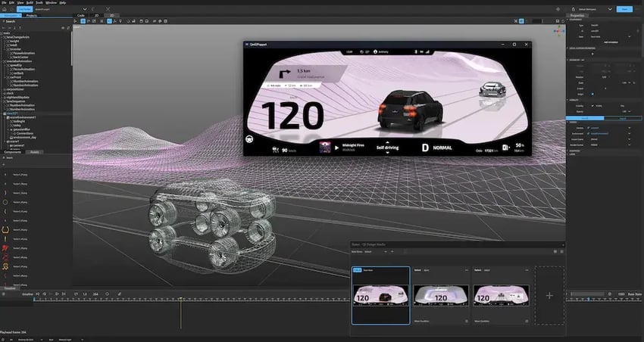This screenshot has width=644, height=342.
Task: Maximize the Qml2Puppet preview window
Action: (514, 45)
